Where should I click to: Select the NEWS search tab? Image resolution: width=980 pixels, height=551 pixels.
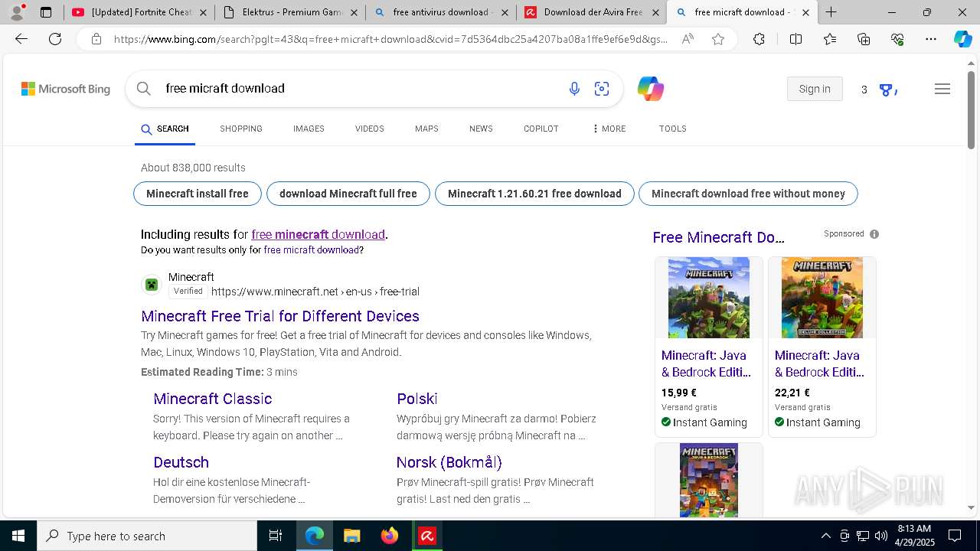[x=481, y=129]
